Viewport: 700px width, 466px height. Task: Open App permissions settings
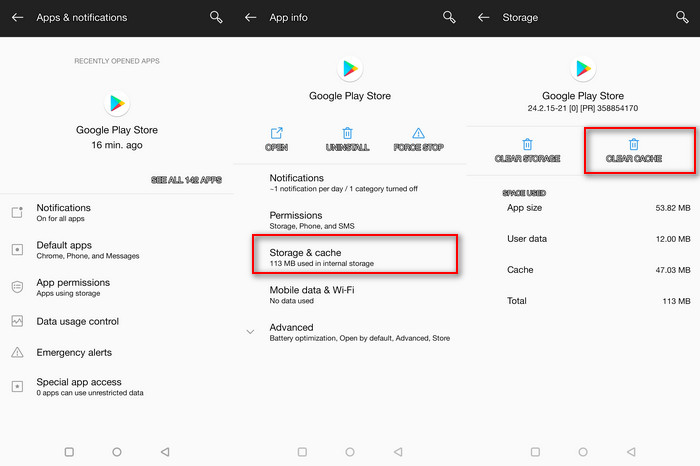(117, 287)
